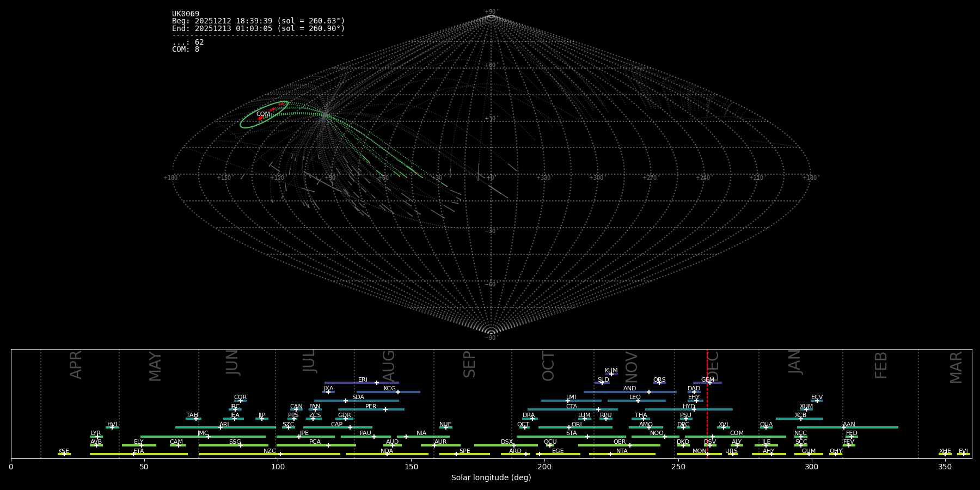This screenshot has height=490, width=980.
Task: Click the red COM meteor radiant points
Action: pos(261,118)
